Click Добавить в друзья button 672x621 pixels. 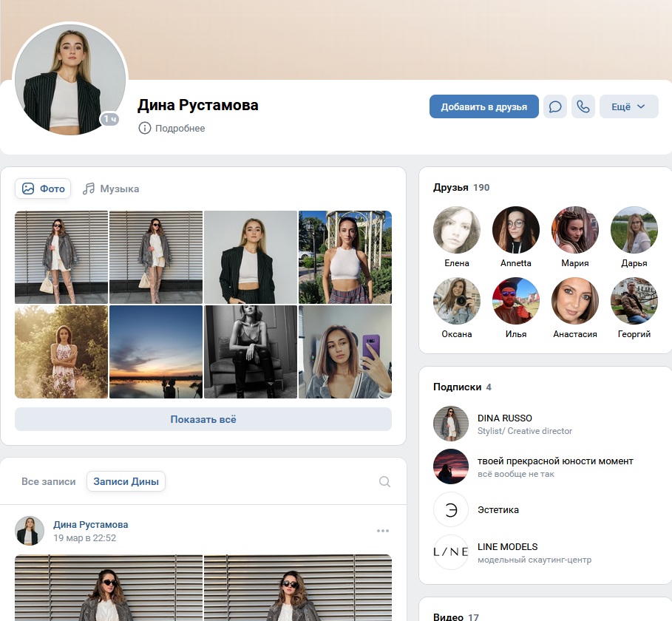pos(484,106)
